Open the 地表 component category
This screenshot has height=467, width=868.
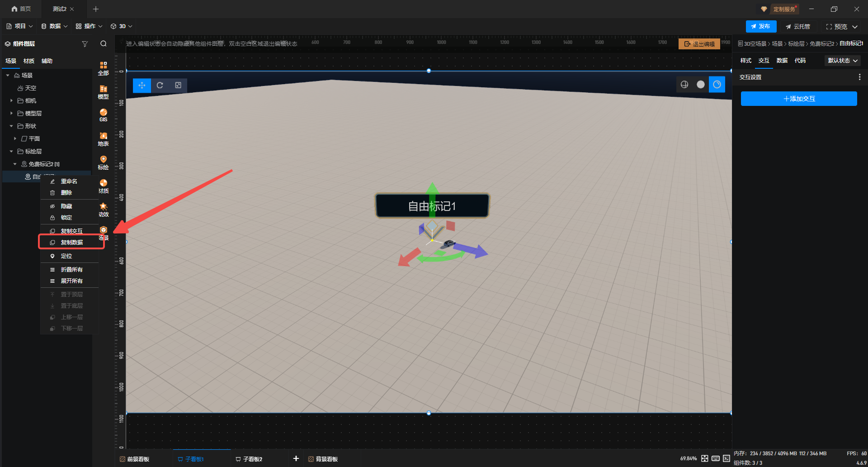pyautogui.click(x=104, y=139)
